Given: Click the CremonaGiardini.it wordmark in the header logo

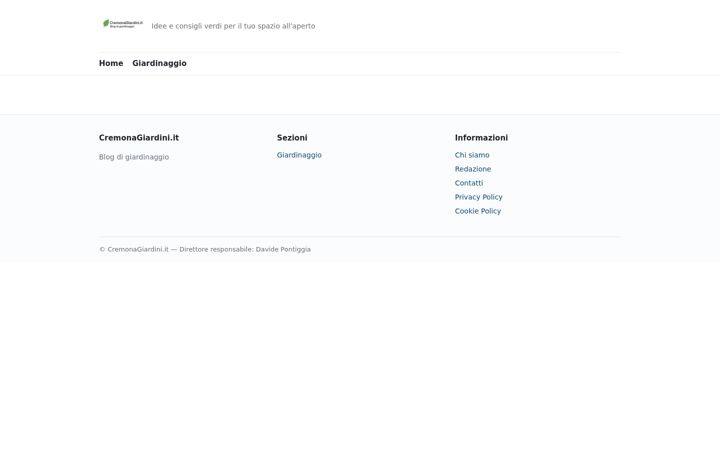Looking at the screenshot, I should (126, 22).
